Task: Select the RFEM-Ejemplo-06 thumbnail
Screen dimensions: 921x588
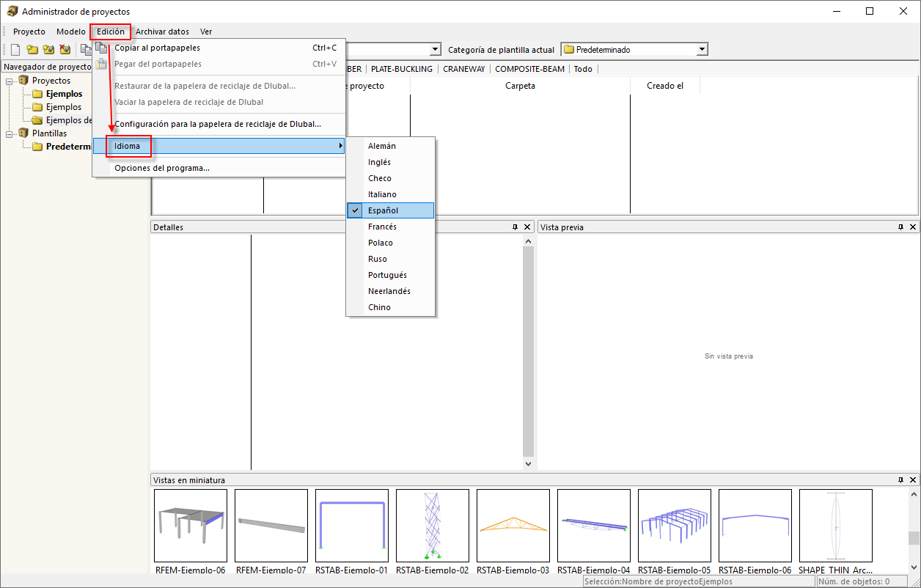Action: tap(191, 526)
